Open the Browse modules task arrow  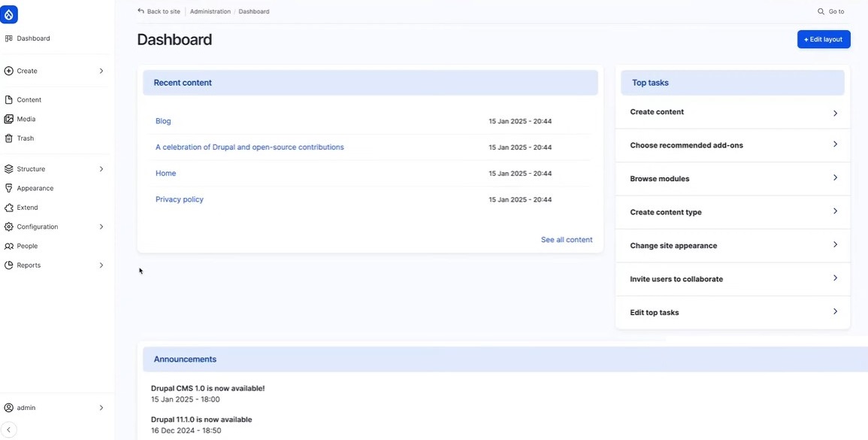point(836,178)
